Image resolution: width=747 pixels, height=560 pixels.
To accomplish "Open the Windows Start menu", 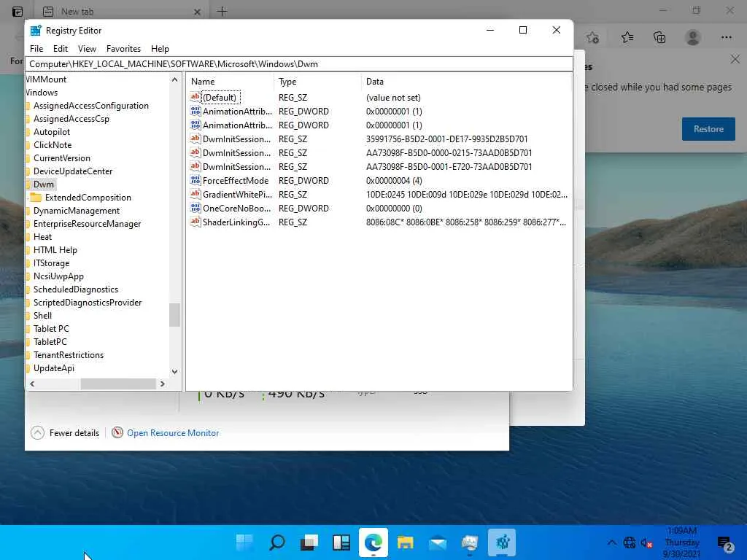I will [x=244, y=542].
